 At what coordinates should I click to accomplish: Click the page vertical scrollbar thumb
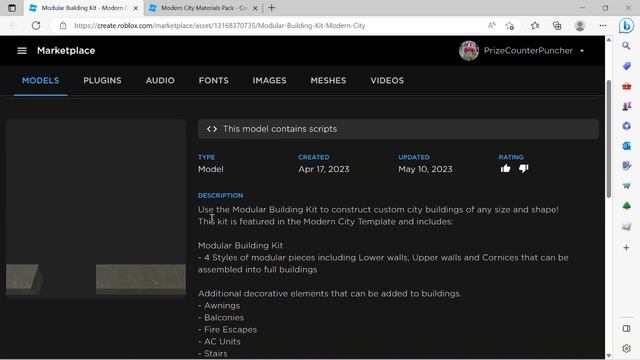point(609,139)
